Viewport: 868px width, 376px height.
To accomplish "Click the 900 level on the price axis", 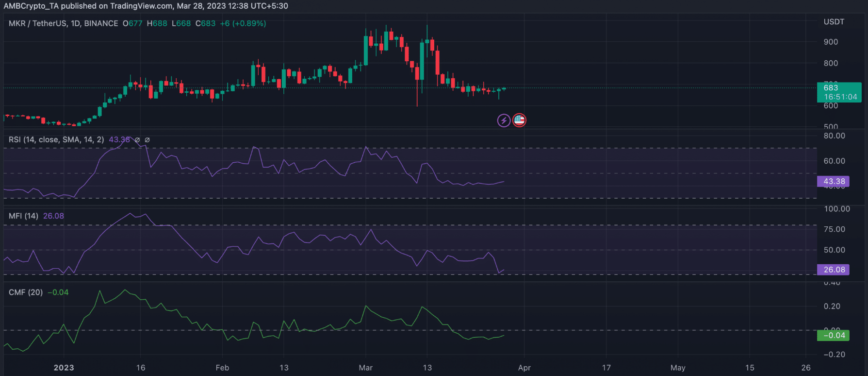I will point(831,42).
